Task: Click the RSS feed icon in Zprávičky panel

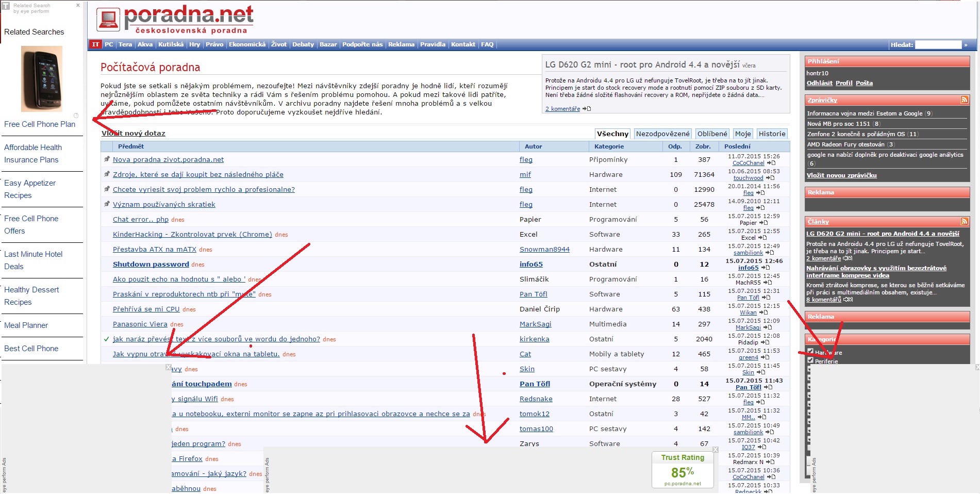Action: [x=964, y=100]
